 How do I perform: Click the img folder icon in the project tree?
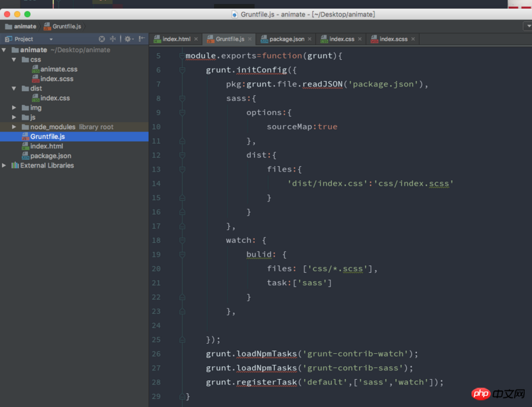click(25, 108)
